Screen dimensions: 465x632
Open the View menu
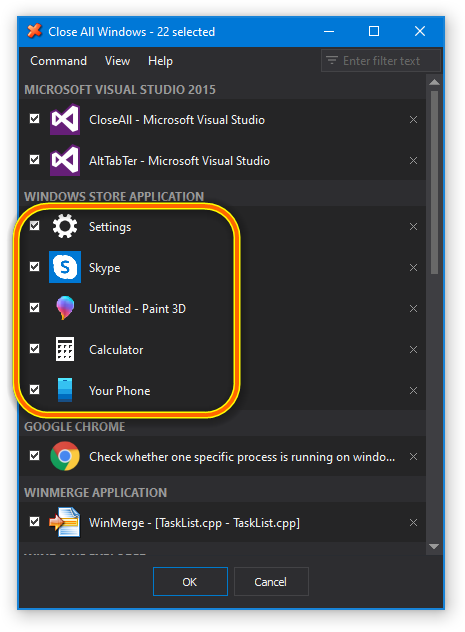[117, 61]
